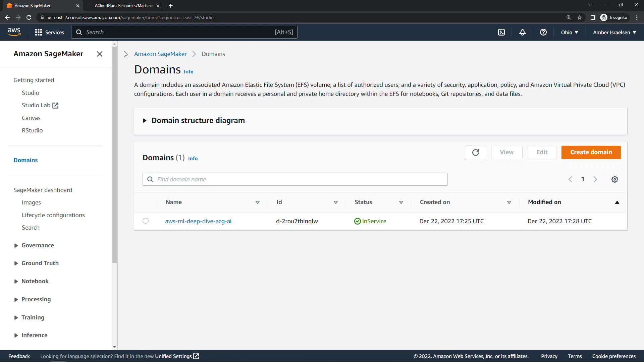644x362 pixels.
Task: Click the Create domain button
Action: pyautogui.click(x=591, y=152)
